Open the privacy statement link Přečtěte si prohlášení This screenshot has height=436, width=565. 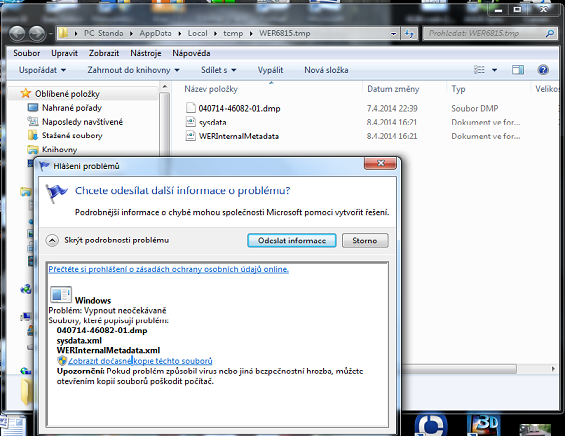coord(169,269)
